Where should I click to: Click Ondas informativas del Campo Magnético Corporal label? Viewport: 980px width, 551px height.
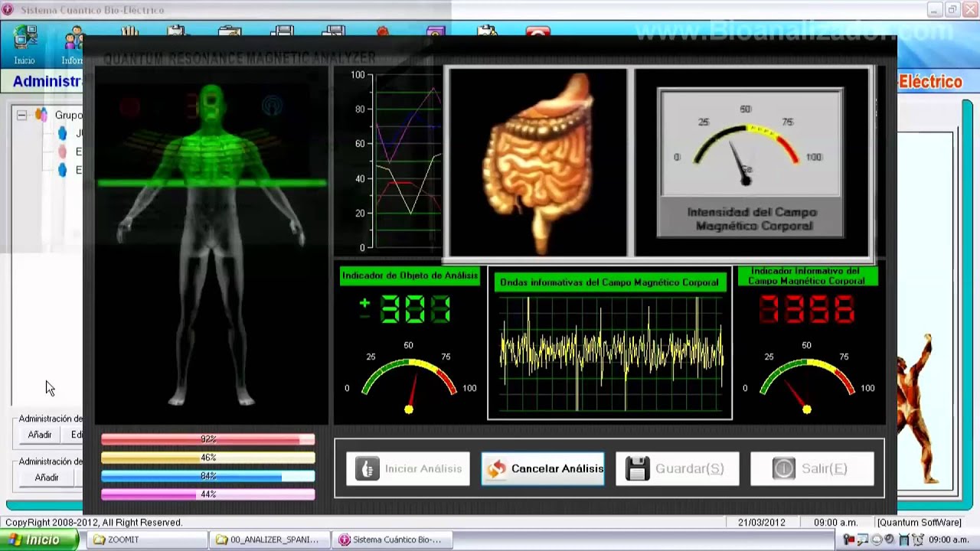coord(609,282)
